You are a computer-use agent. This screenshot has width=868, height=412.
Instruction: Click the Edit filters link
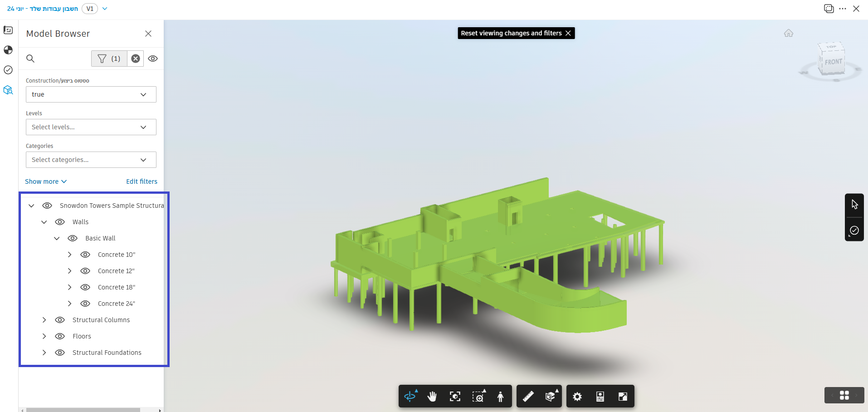141,181
